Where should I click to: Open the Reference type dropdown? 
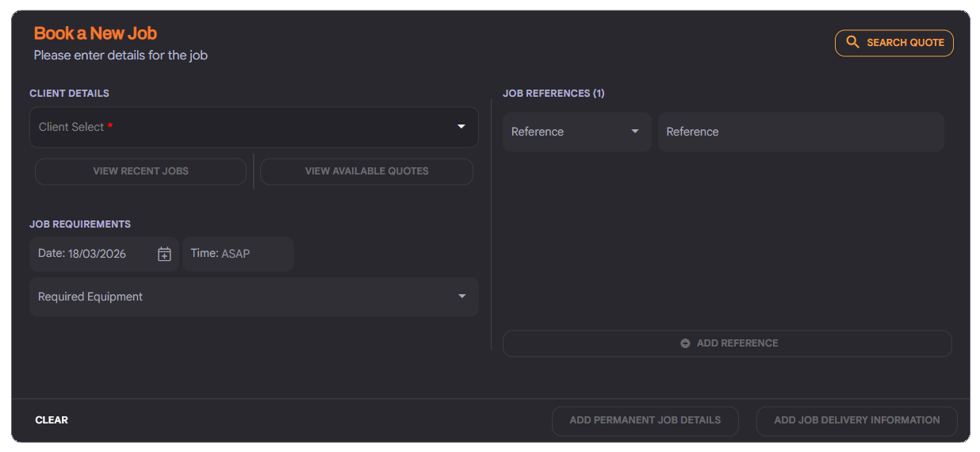[576, 132]
